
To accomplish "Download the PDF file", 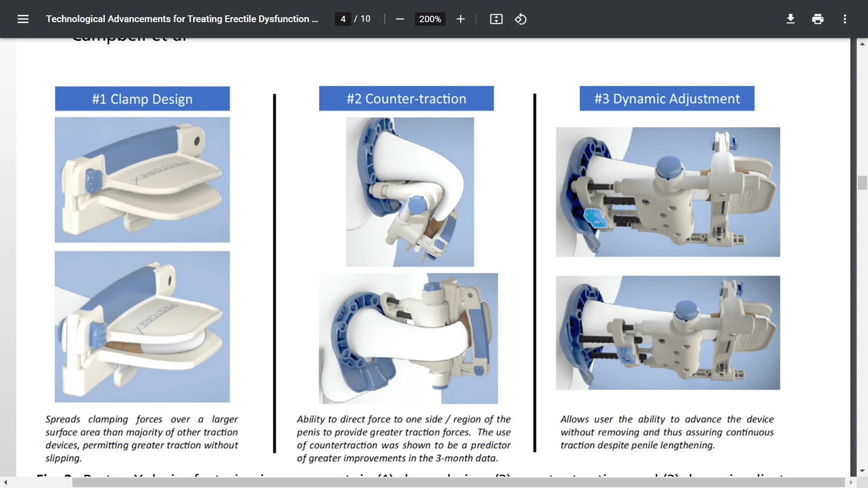I will coord(790,19).
